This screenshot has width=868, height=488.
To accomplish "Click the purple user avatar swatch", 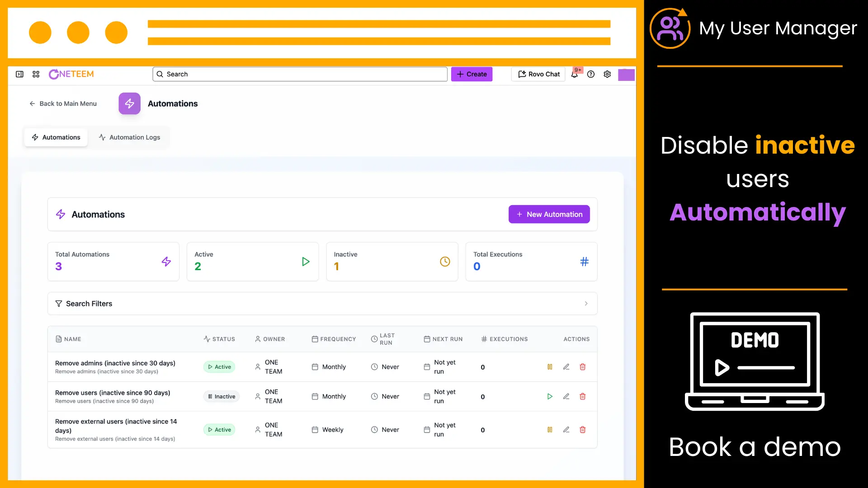I will (x=626, y=75).
